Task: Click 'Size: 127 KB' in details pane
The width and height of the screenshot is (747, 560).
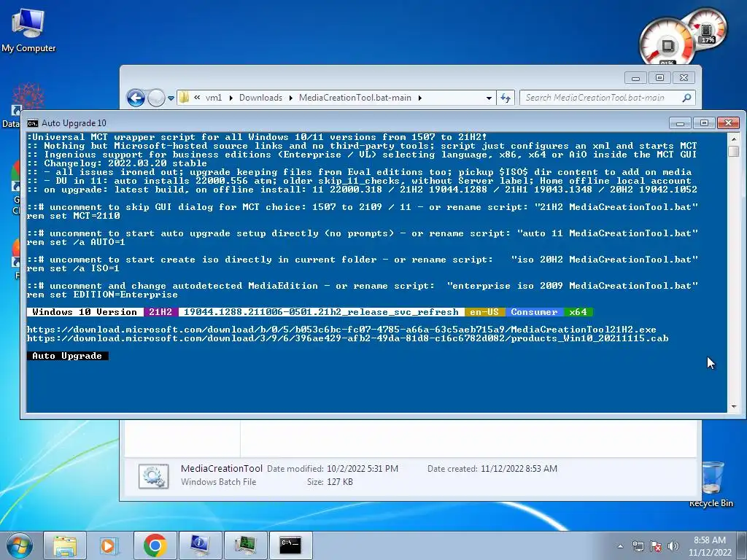Action: 330,483
